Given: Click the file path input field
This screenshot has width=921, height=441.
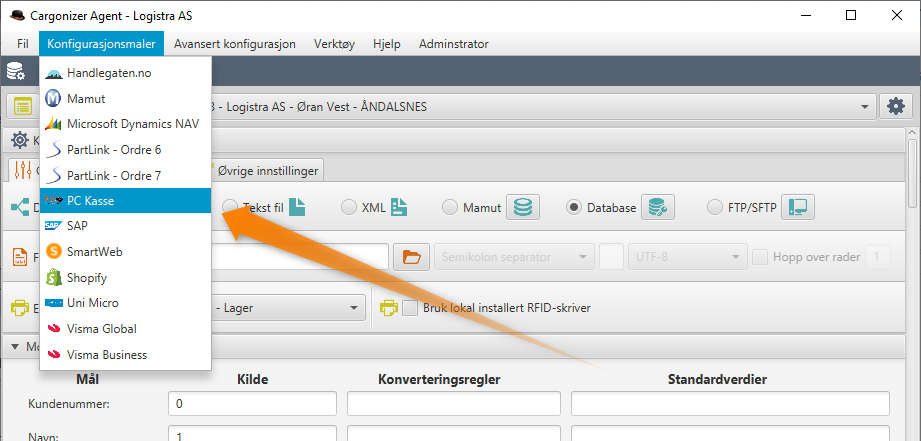Looking at the screenshot, I should tap(300, 257).
